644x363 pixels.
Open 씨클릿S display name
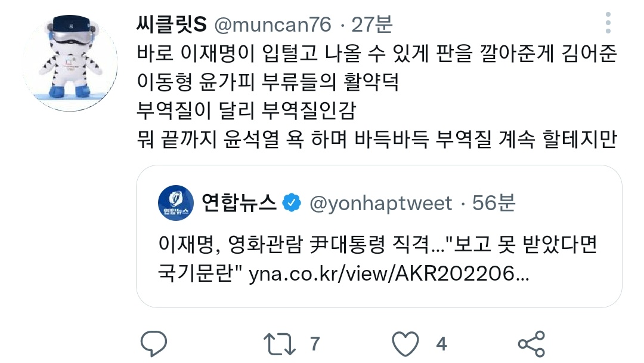[x=172, y=24]
